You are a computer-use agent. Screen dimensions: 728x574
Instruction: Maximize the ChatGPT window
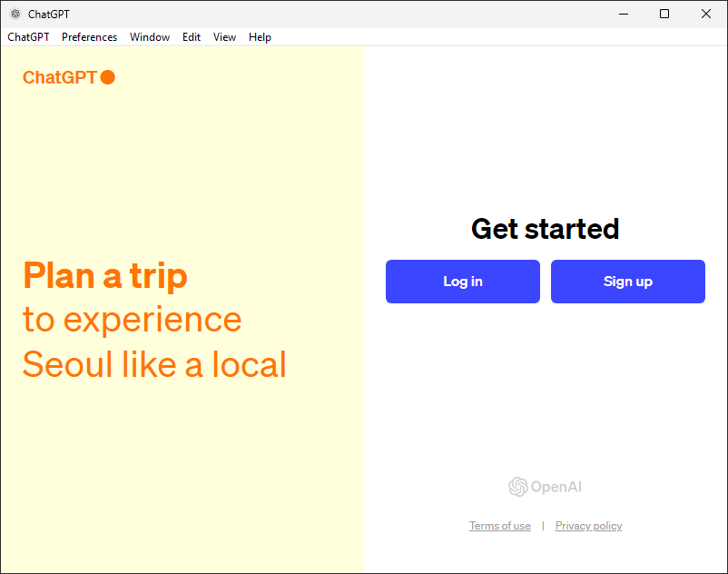click(x=664, y=14)
